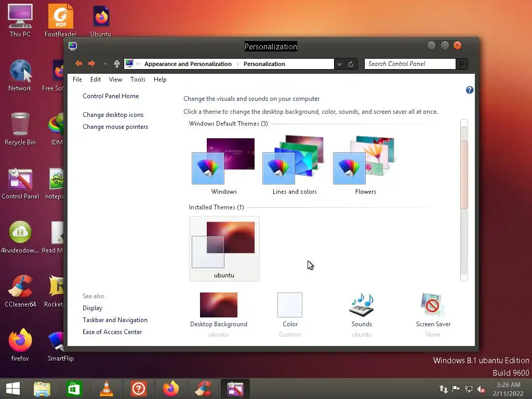This screenshot has height=399, width=532.
Task: Open Recycle Bin on desktop
Action: [x=20, y=129]
